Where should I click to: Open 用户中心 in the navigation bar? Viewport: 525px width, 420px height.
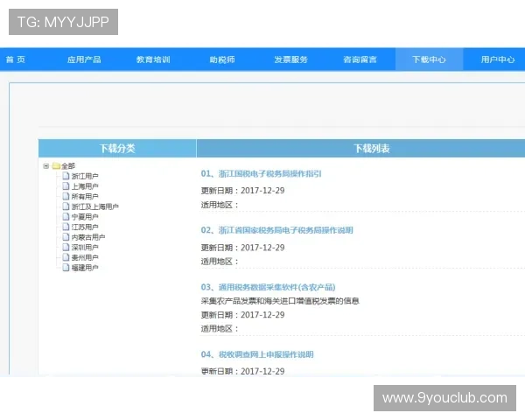coord(498,59)
